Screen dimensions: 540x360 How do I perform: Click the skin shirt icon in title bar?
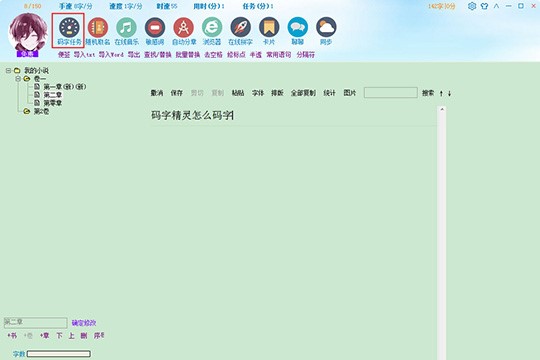[x=484, y=6]
